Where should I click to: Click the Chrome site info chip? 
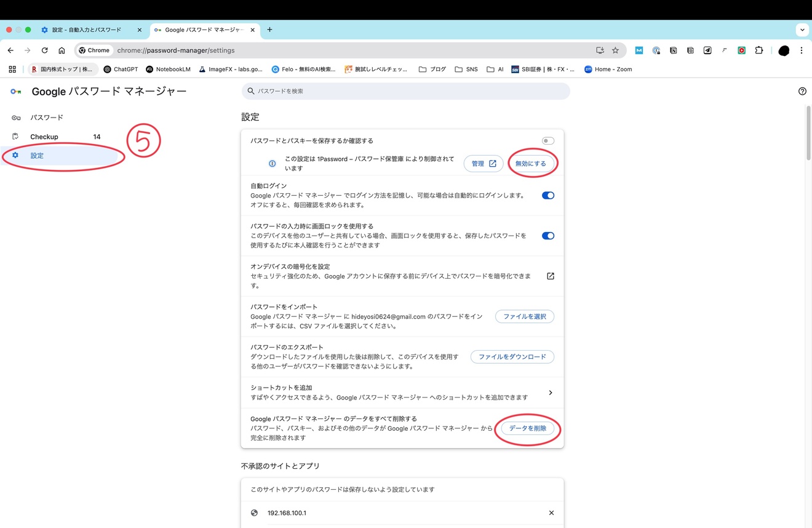(94, 50)
